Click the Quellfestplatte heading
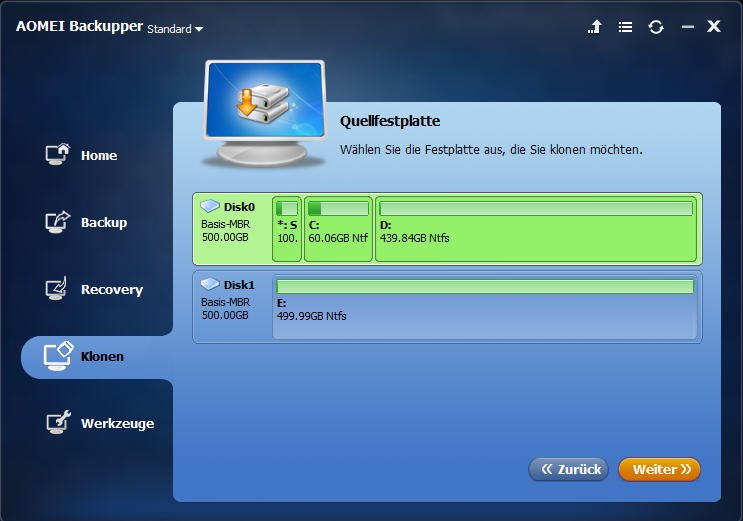 390,121
